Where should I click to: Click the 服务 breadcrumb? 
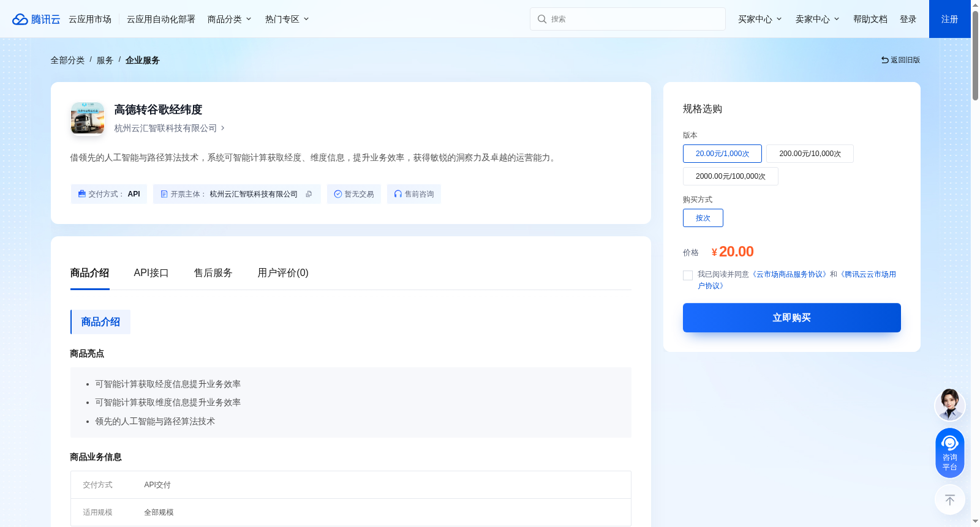105,60
